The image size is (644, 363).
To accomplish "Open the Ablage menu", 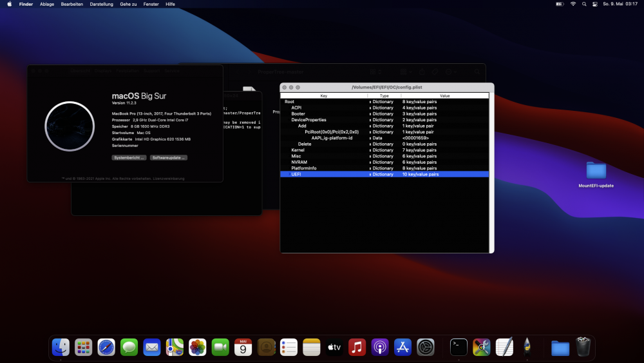I will (x=47, y=4).
